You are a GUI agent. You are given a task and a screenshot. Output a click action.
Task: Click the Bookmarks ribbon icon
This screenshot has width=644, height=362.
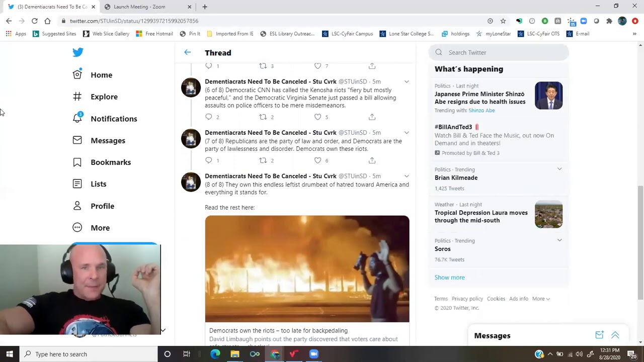(x=77, y=162)
